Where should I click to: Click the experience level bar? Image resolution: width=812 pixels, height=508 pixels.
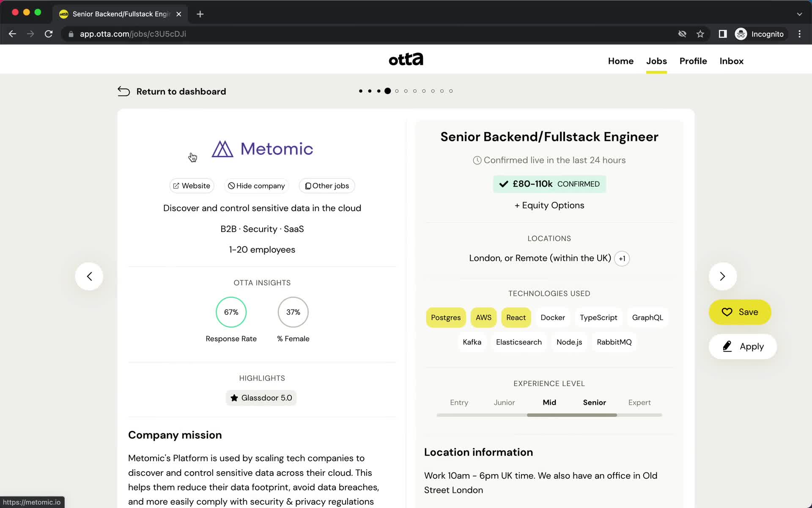[549, 415]
